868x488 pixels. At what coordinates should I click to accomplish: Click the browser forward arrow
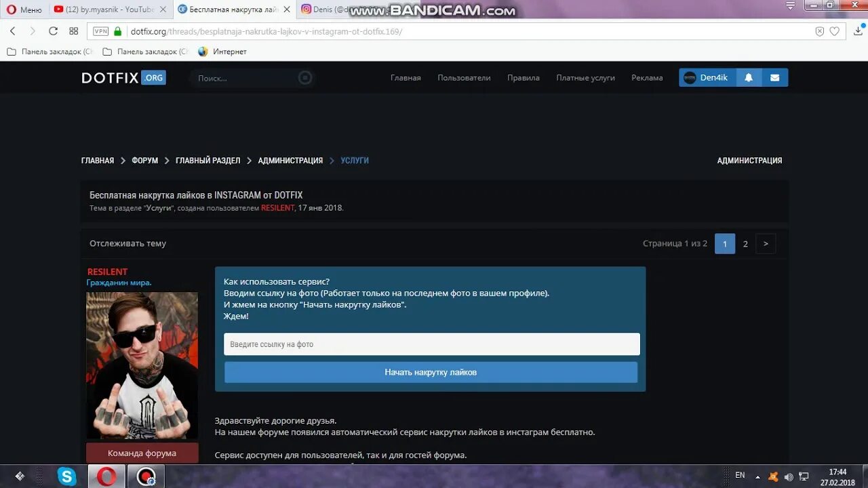coord(32,31)
